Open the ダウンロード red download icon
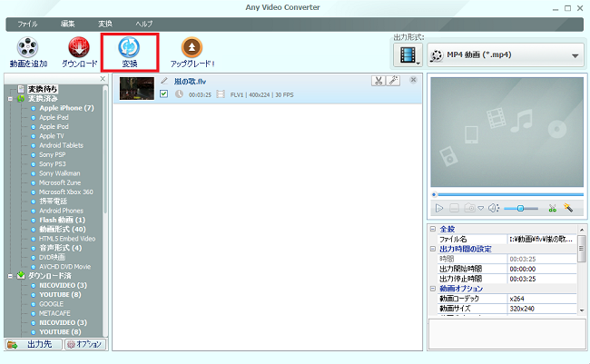The width and height of the screenshot is (590, 364). pyautogui.click(x=79, y=47)
